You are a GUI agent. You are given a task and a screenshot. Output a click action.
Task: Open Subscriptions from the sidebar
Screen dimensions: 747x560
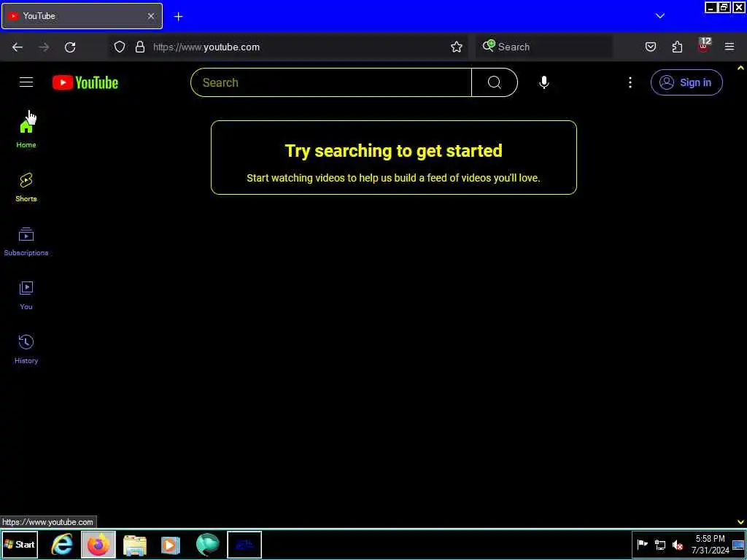tap(26, 241)
